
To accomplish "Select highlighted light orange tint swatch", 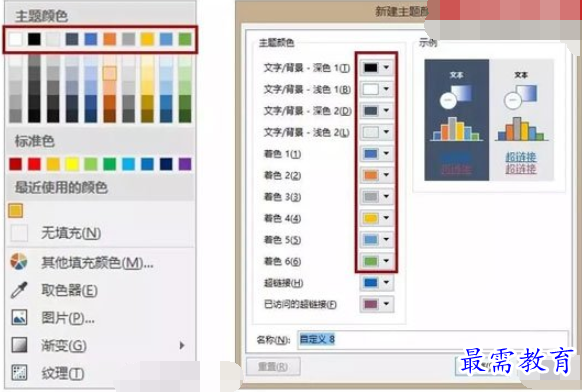I will (x=109, y=74).
